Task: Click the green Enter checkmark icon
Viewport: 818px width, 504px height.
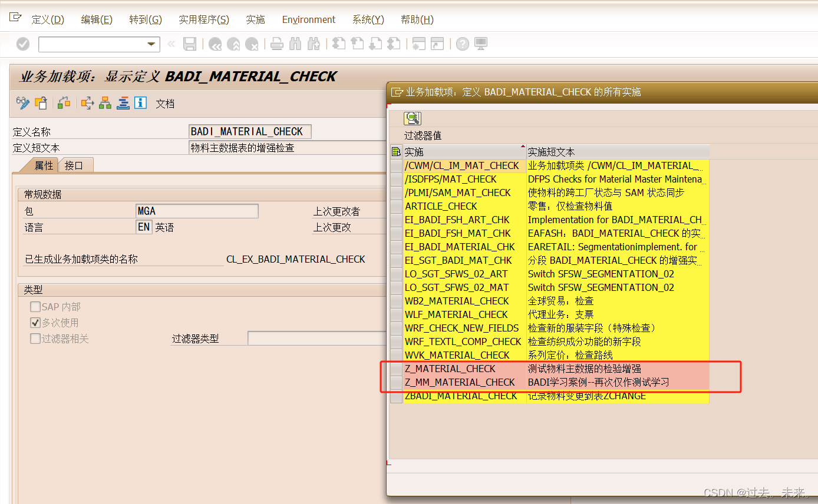Action: [23, 44]
